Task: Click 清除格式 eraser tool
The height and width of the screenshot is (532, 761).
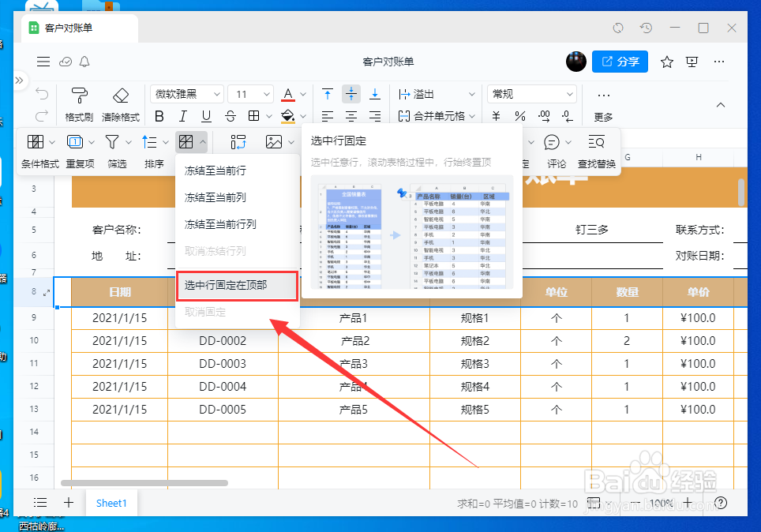Action: 120,105
